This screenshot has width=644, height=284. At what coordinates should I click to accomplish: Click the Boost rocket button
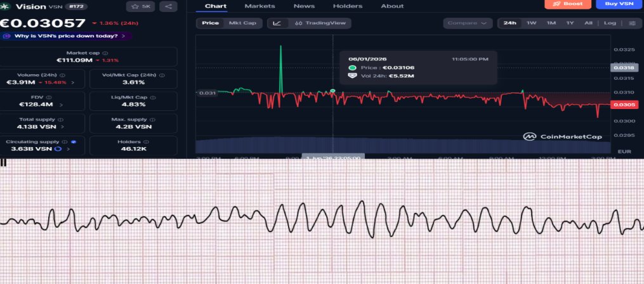568,4
